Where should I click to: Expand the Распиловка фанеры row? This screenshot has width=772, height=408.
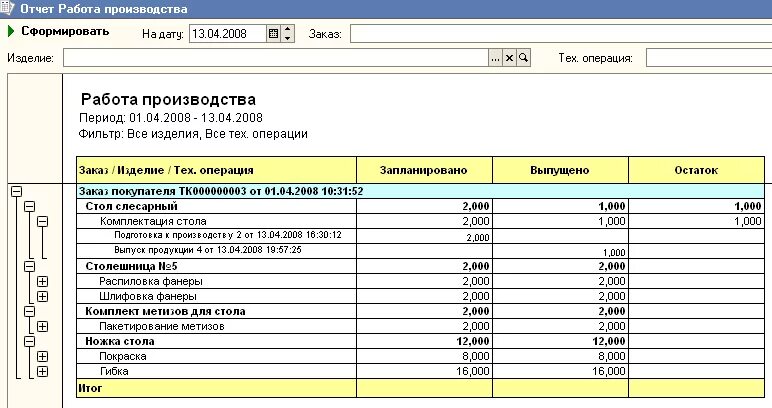coord(43,282)
